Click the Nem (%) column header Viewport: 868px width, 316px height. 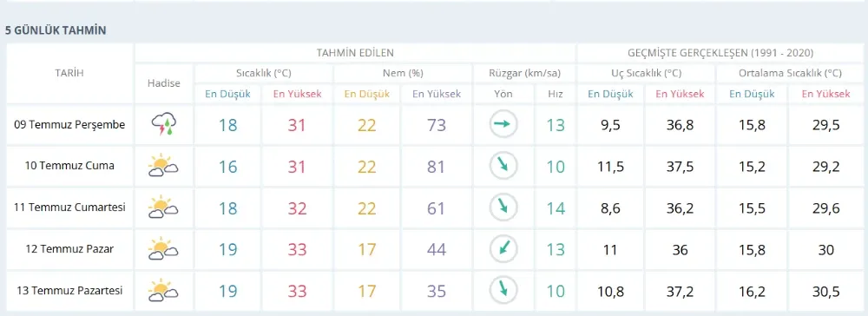pyautogui.click(x=403, y=73)
